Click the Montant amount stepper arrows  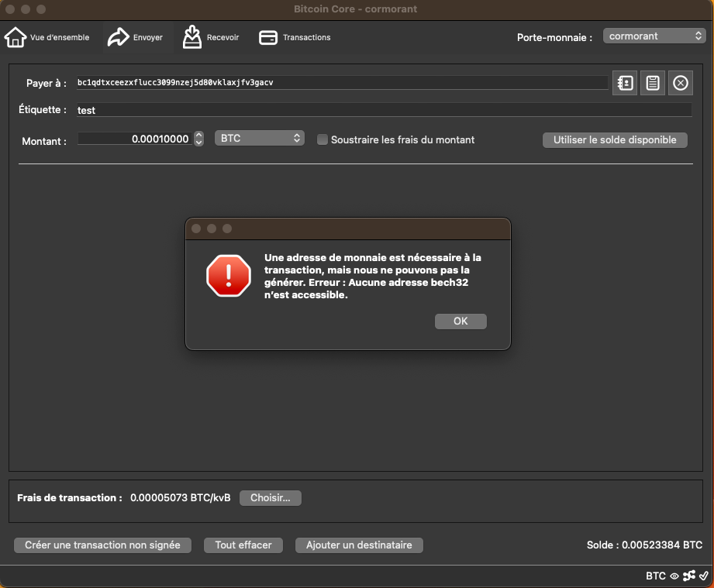198,139
